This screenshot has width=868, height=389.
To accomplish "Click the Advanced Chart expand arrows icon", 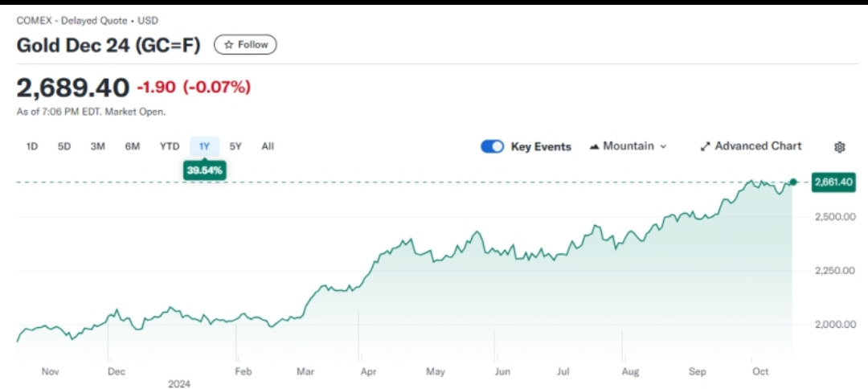I will click(x=706, y=146).
